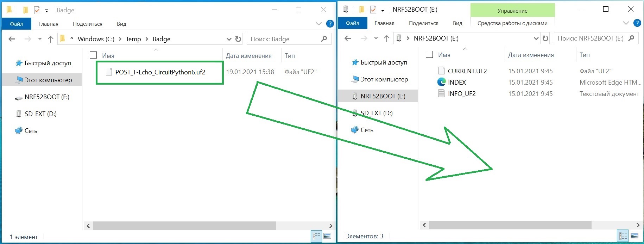644x244 pixels.
Task: Select Сеть in Badge window sidebar
Action: click(x=26, y=131)
